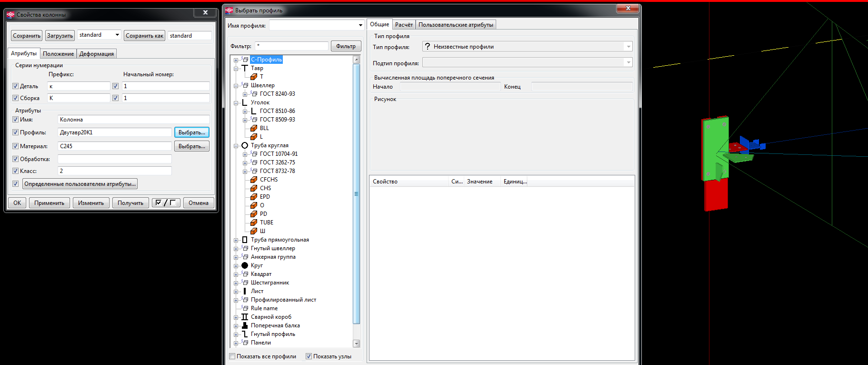Screen dimensions: 868x365
Task: Click the Труба круглая circle icon
Action: pyautogui.click(x=245, y=145)
